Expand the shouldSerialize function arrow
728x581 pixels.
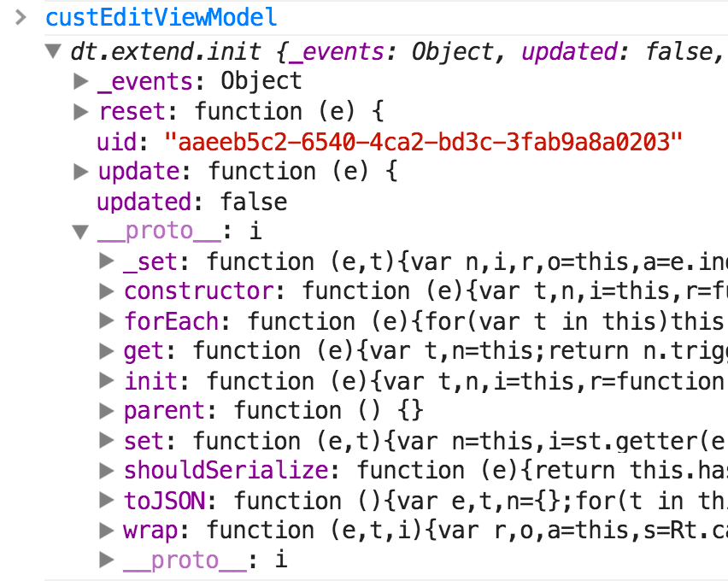point(107,471)
